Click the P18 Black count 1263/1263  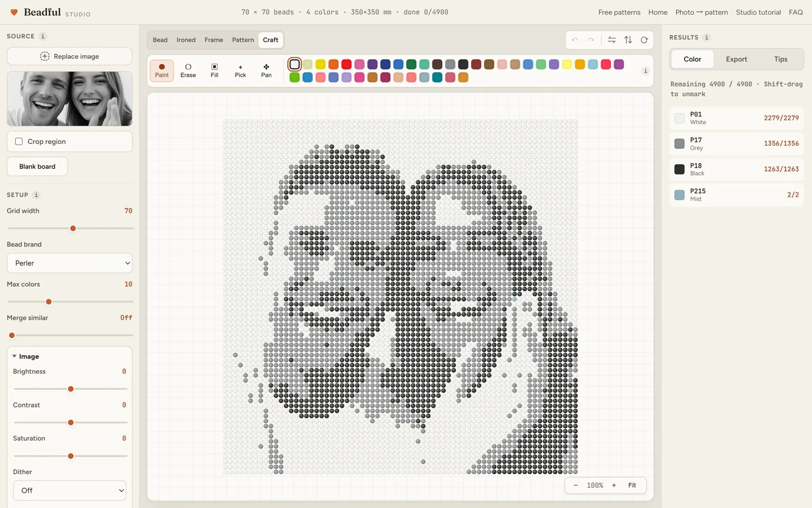coord(781,169)
